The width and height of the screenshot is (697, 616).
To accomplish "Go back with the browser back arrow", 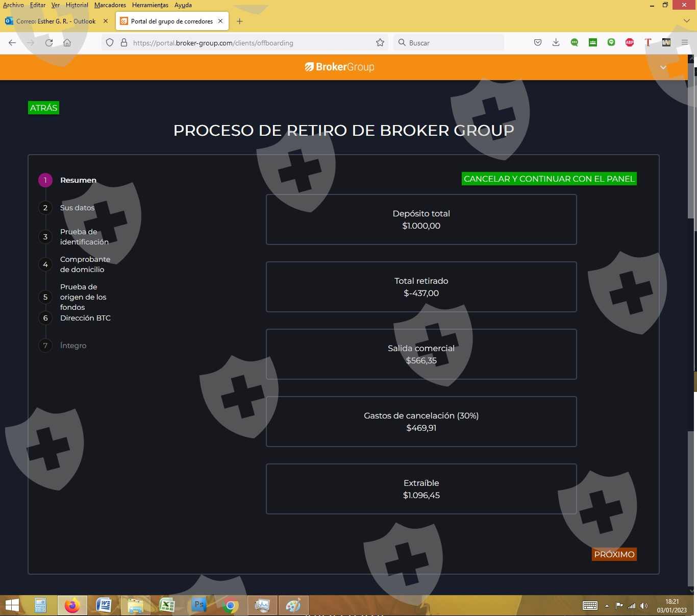I will [x=12, y=43].
